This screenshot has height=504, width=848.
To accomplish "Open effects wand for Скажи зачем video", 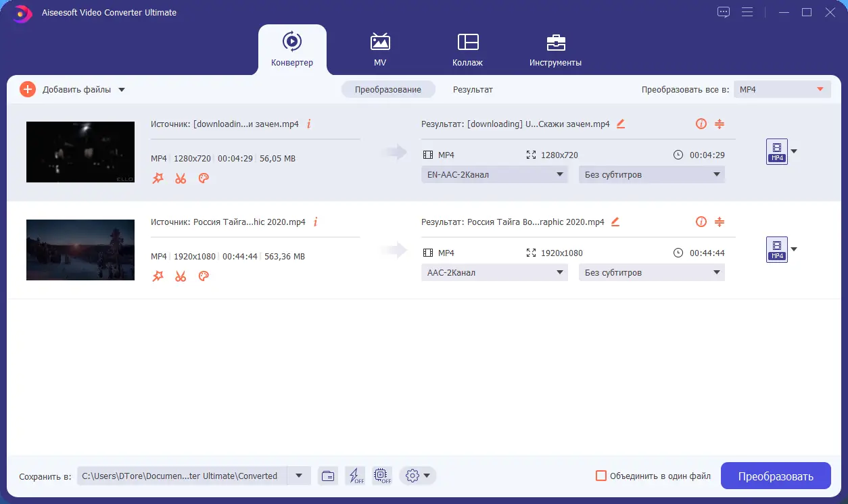I will tap(158, 178).
